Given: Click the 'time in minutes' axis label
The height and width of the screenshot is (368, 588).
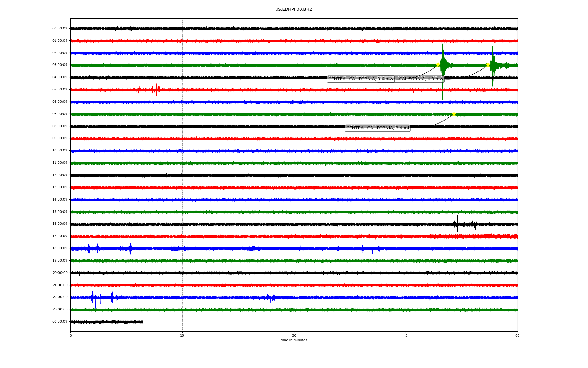Looking at the screenshot, I should tap(293, 340).
